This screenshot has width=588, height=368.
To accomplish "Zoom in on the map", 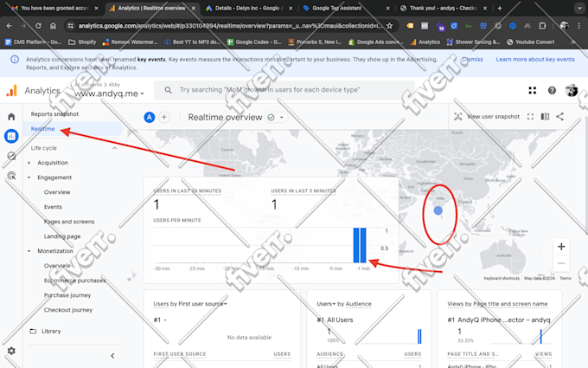I will point(561,247).
